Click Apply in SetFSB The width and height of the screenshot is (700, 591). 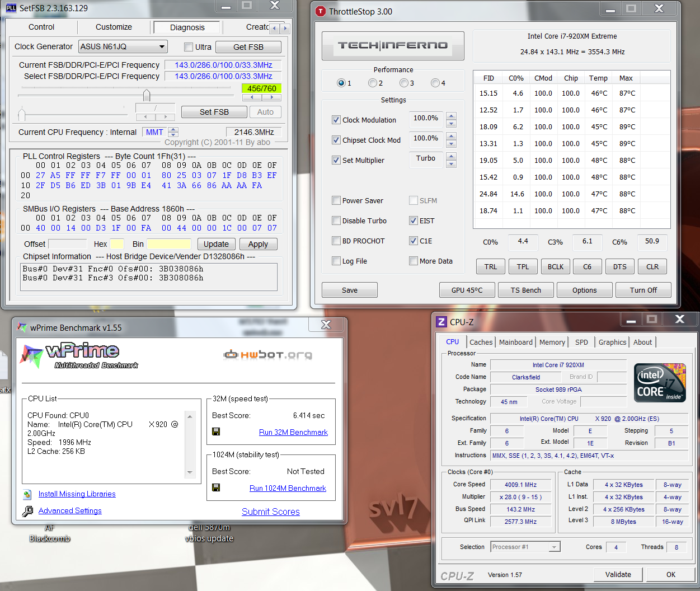(258, 244)
